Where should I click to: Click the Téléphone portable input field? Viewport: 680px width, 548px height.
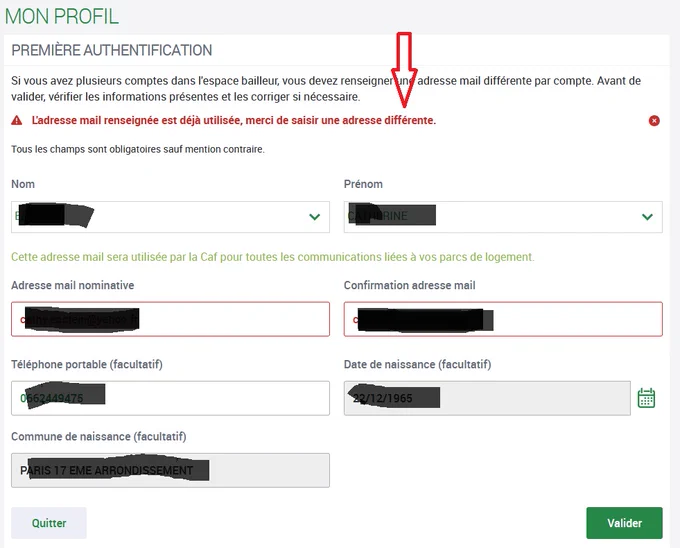click(170, 398)
